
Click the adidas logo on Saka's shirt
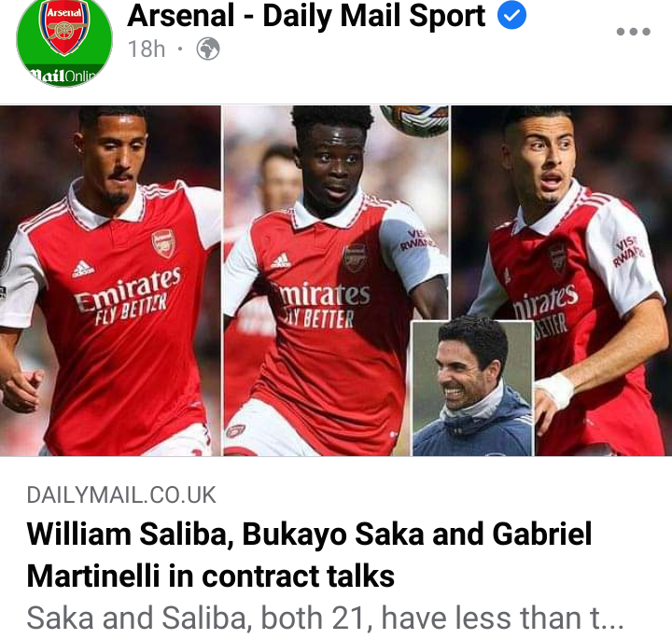280,260
